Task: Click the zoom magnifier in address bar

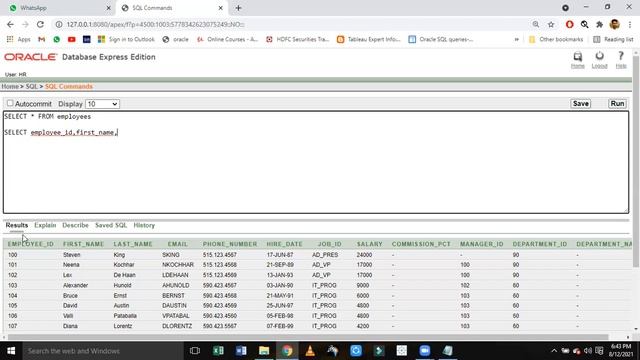Action: pyautogui.click(x=536, y=24)
